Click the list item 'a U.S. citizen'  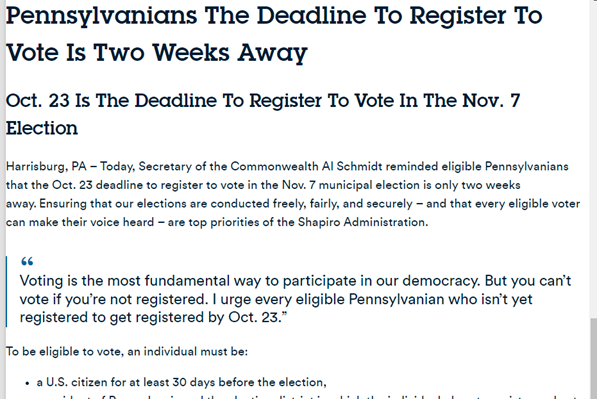pos(181,382)
